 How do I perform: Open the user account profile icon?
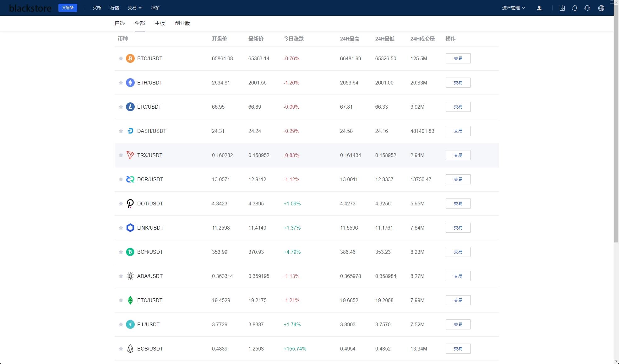pos(539,8)
